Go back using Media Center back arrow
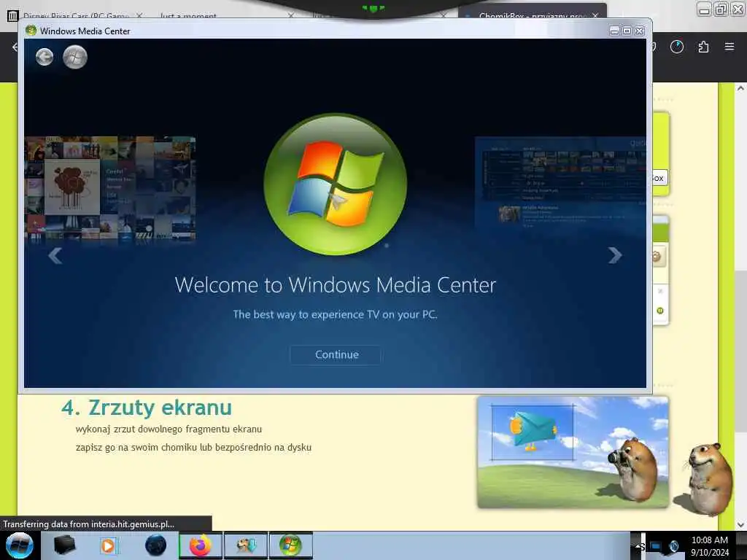Screen dimensions: 747x560 click(44, 57)
